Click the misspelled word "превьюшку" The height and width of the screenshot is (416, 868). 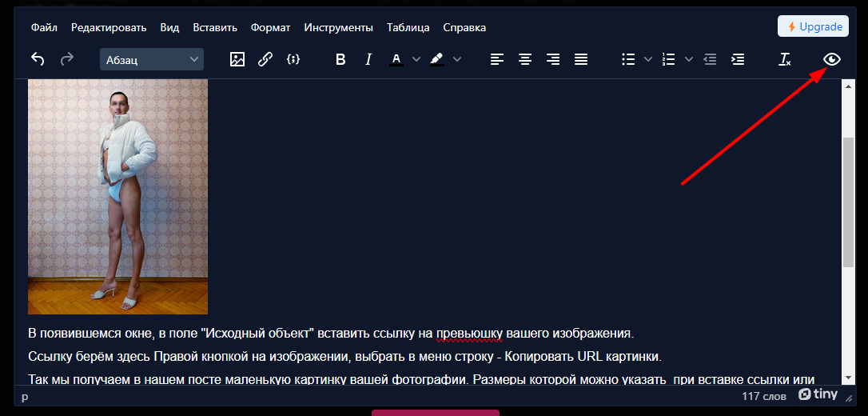click(x=469, y=334)
